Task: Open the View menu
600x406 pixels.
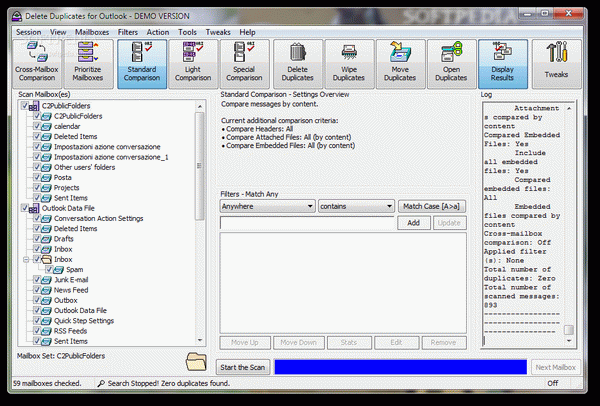Action: coord(58,33)
